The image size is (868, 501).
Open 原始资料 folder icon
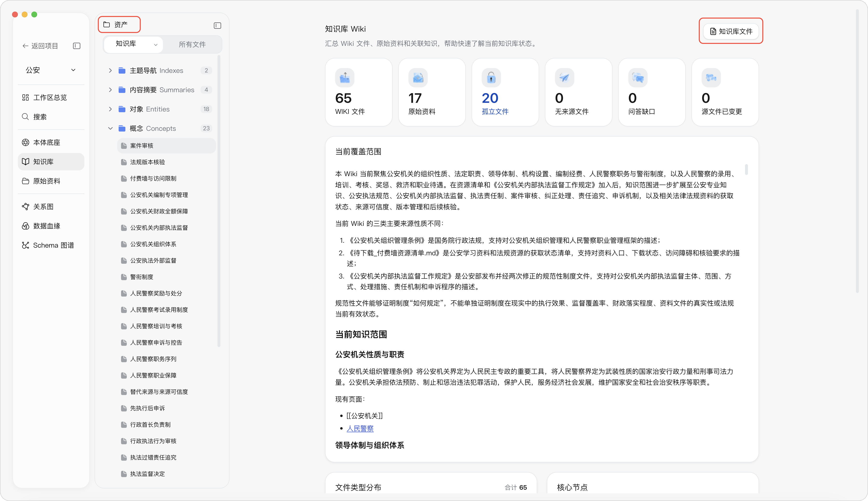click(26, 181)
